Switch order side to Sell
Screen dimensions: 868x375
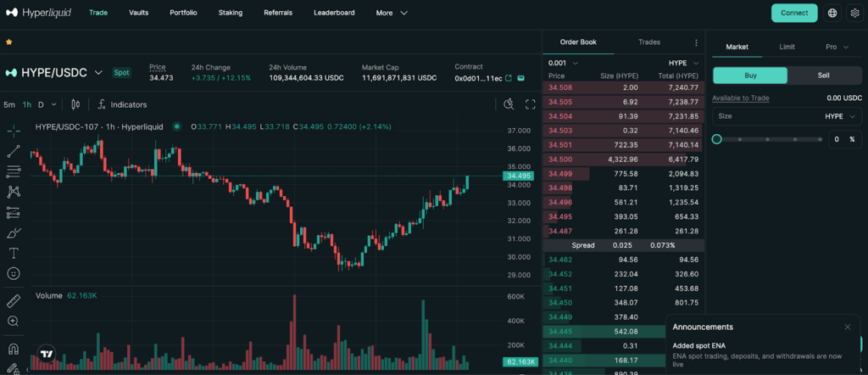coord(823,75)
